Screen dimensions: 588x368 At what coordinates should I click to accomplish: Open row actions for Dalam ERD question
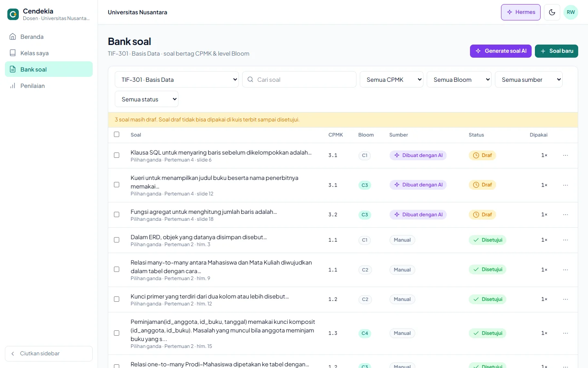566,240
